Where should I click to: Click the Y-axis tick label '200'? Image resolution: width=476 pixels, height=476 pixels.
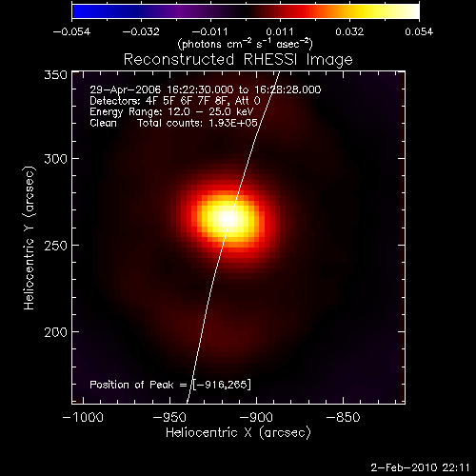coord(56,332)
